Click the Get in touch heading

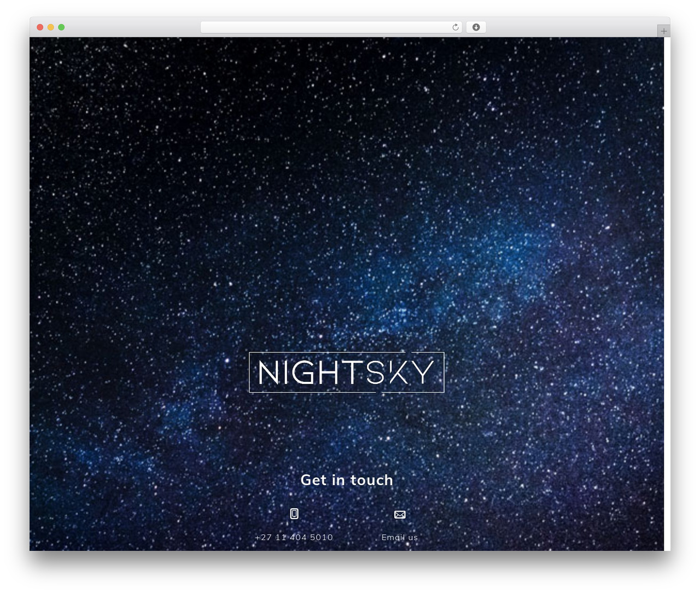347,480
